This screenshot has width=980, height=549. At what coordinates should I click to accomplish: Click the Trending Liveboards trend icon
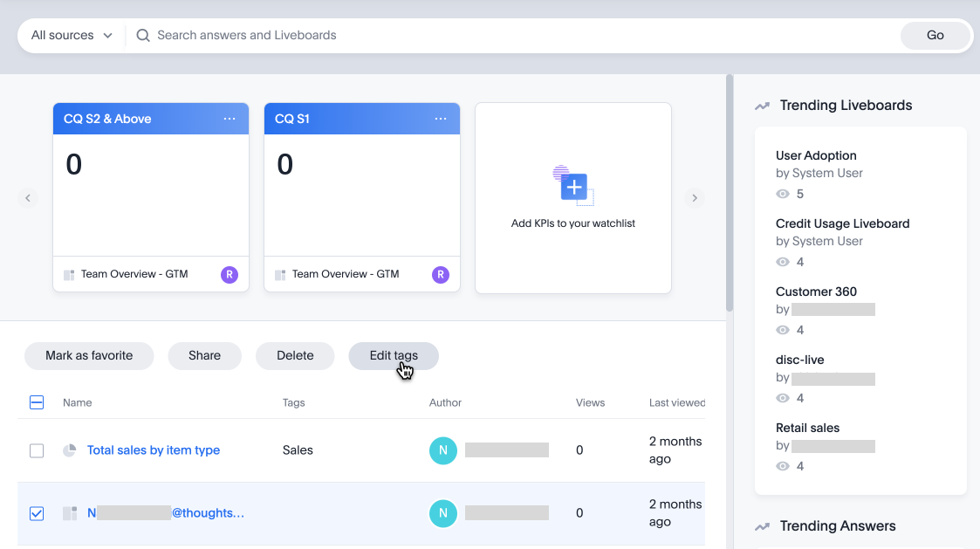pos(762,106)
